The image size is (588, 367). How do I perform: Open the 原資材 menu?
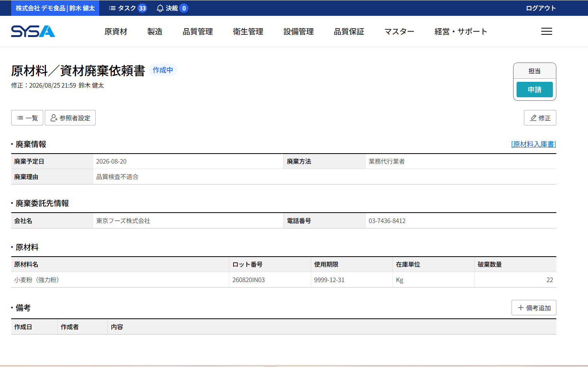[x=116, y=32]
